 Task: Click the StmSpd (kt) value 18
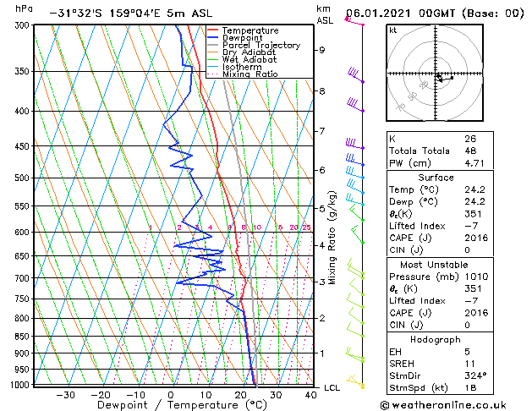click(470, 387)
